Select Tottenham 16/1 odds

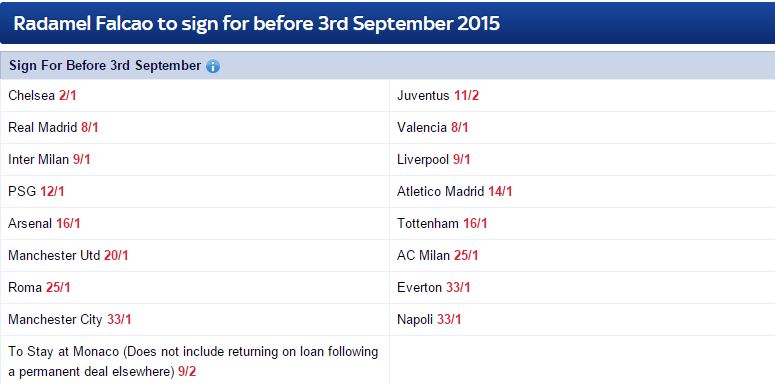pos(475,223)
